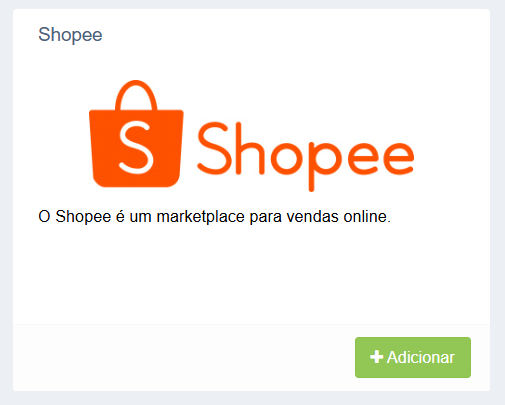Click the 'Adicionar' label text

[x=421, y=357]
